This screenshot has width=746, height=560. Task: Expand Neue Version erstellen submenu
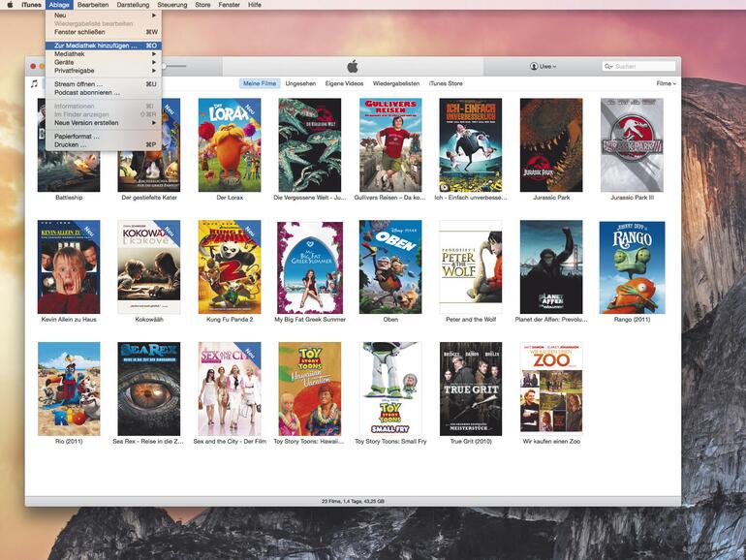[104, 123]
